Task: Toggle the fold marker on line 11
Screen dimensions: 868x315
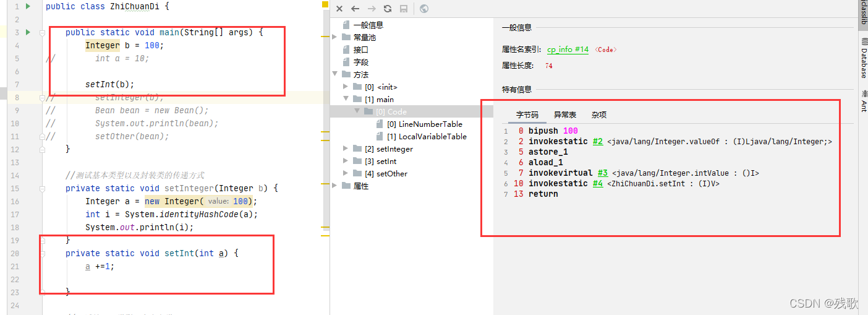Action: coord(41,136)
